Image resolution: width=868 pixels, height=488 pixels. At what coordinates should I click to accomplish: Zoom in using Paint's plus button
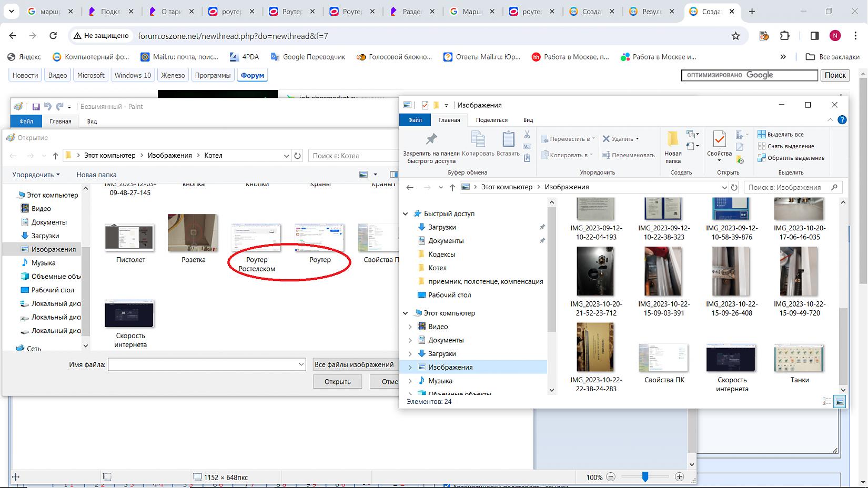[x=679, y=477]
